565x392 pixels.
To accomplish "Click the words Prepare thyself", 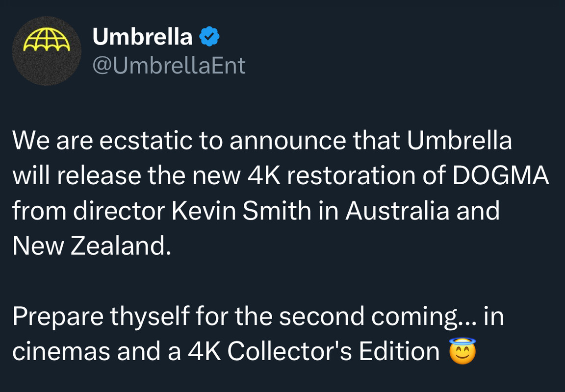I will 101,317.
